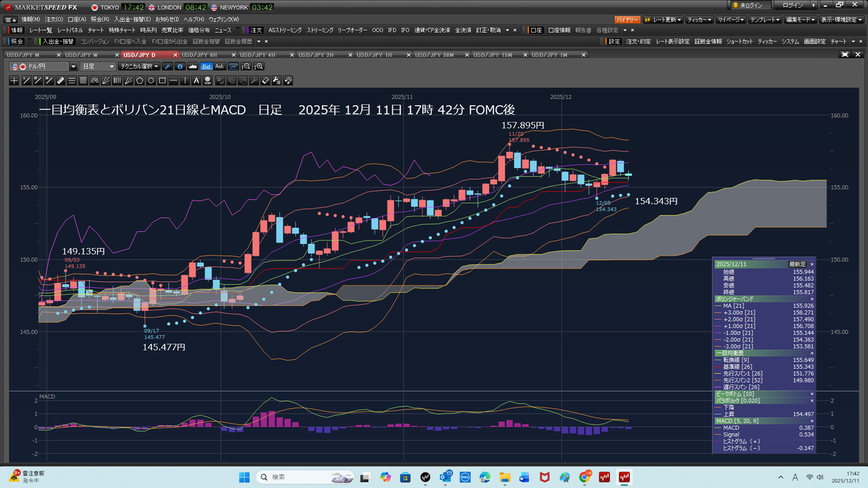The image size is (868, 488).
Task: Click the vertical zoom-in magnifier icon
Action: [x=258, y=66]
